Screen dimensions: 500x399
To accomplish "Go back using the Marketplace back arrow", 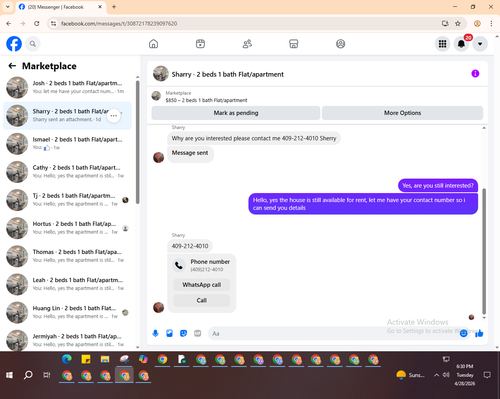I will 12,66.
